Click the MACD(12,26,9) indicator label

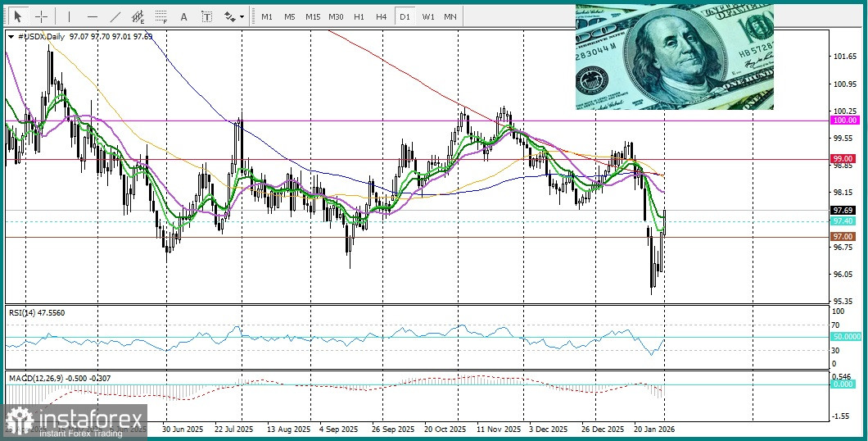pos(60,379)
